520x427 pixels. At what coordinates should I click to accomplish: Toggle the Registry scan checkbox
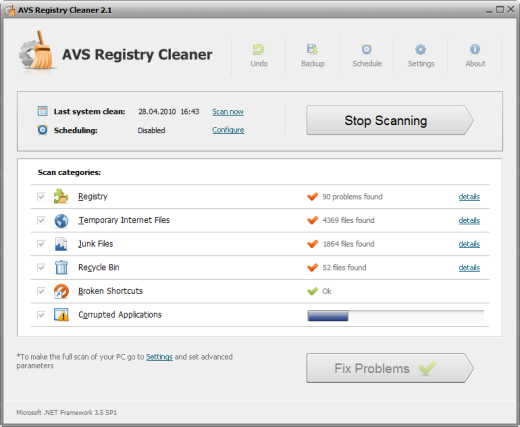click(x=41, y=197)
